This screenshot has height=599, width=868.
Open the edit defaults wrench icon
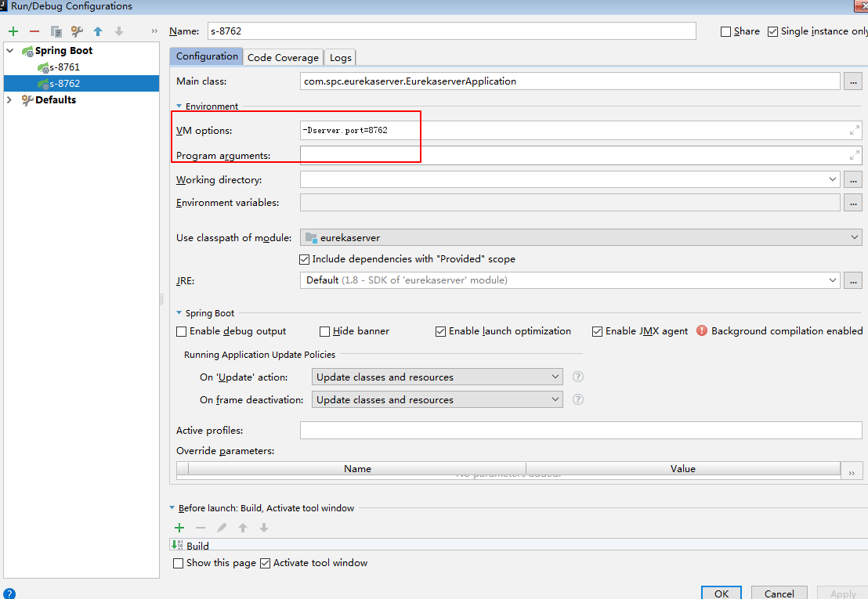point(77,31)
